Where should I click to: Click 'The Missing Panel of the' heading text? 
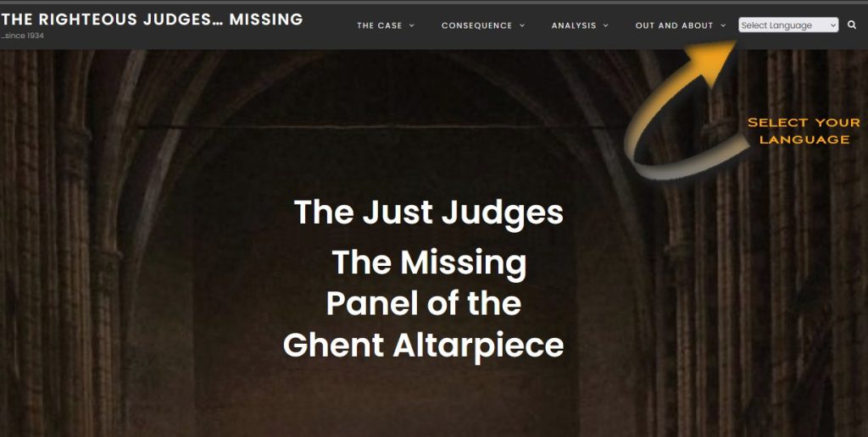pyautogui.click(x=426, y=283)
